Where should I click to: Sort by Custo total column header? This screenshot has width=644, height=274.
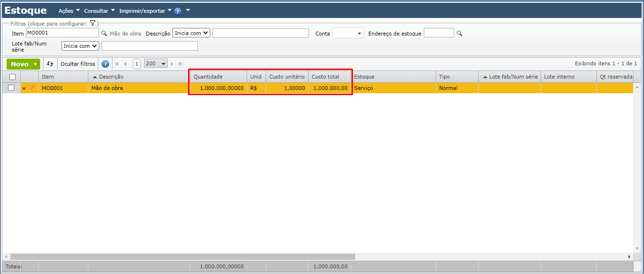tap(329, 77)
